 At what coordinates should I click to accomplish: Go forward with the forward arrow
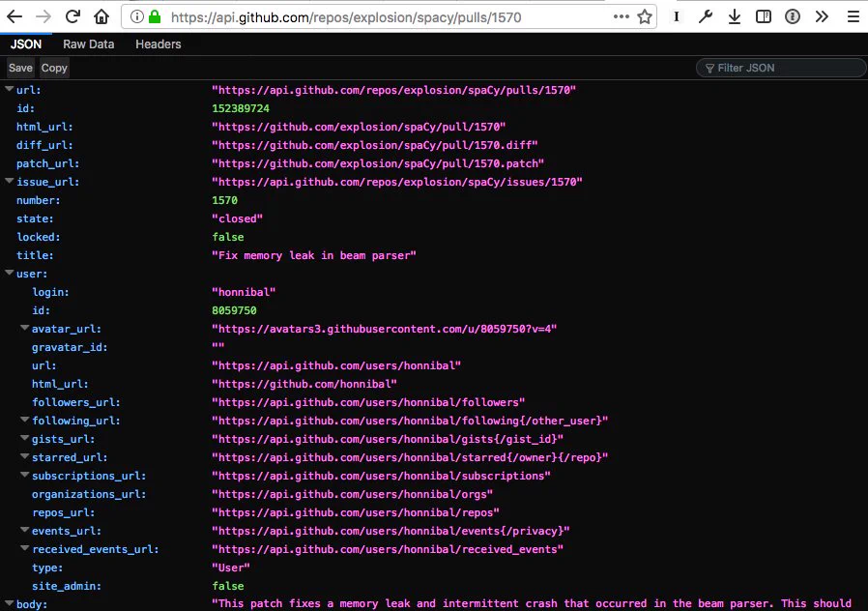[43, 17]
